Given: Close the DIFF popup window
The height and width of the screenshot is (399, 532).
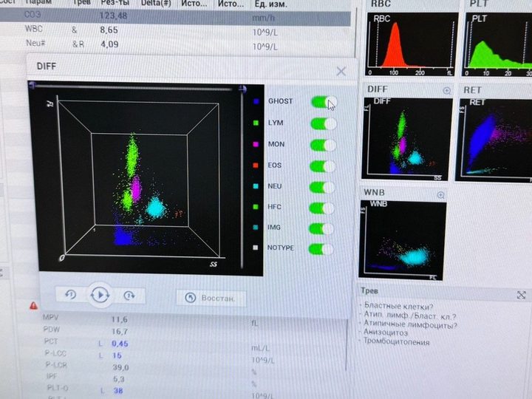Looking at the screenshot, I should (341, 71).
